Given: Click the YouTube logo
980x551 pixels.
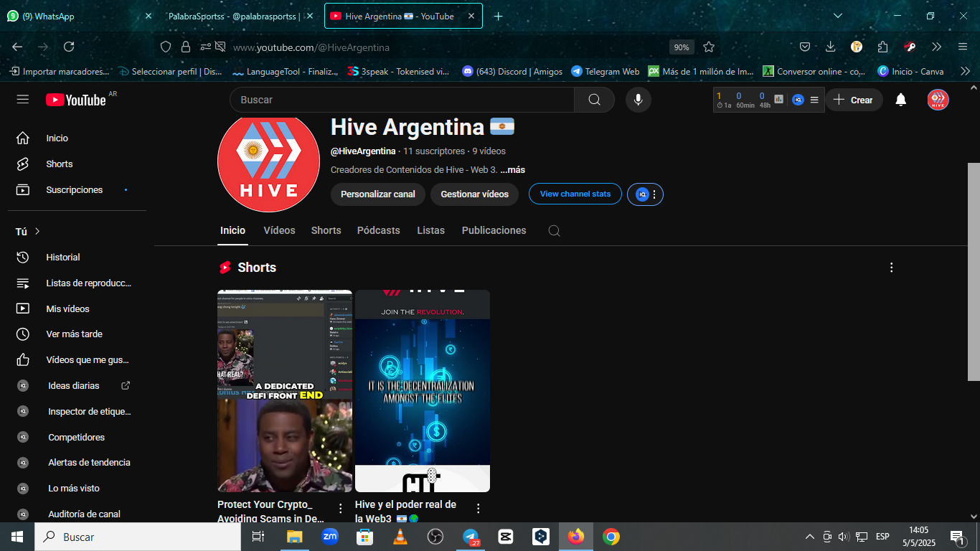Looking at the screenshot, I should click(x=76, y=100).
